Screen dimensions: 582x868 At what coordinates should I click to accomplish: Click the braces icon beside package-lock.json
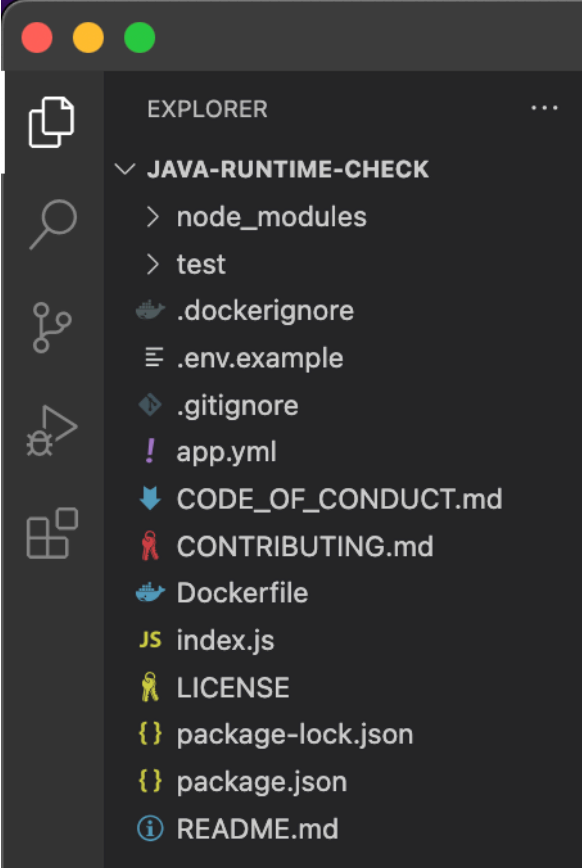click(150, 734)
